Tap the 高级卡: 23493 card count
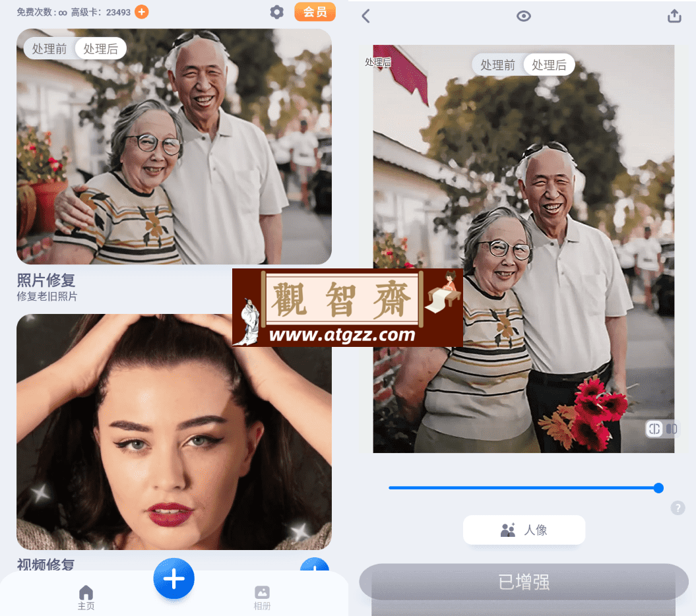Image resolution: width=696 pixels, height=616 pixels. (x=101, y=13)
